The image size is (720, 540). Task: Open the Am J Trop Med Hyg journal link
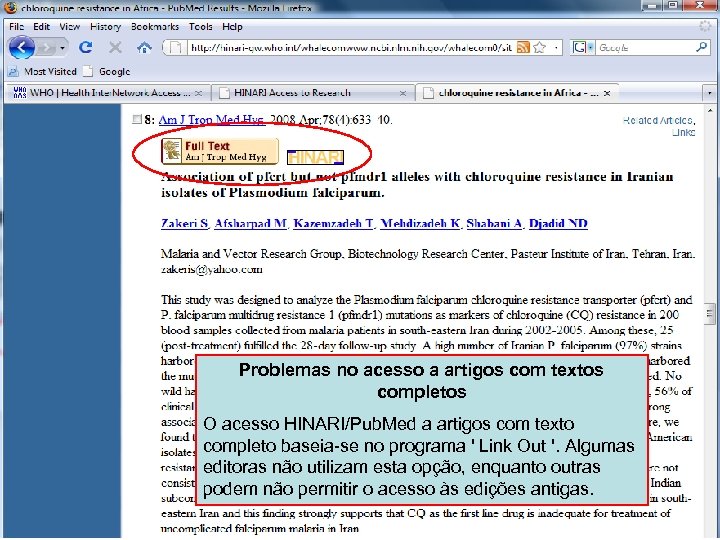[212, 120]
